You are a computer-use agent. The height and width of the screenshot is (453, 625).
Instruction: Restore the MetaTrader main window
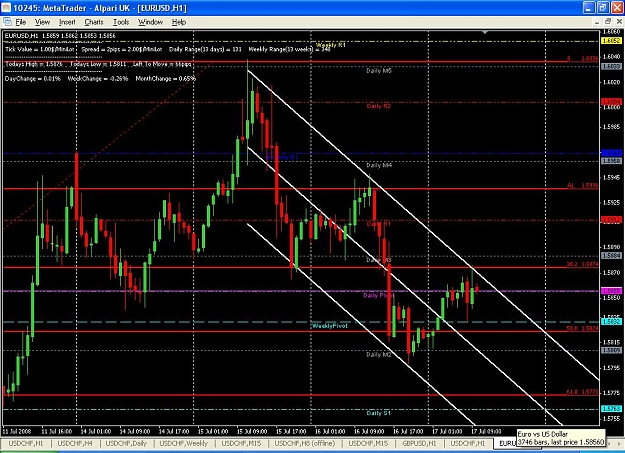point(603,8)
